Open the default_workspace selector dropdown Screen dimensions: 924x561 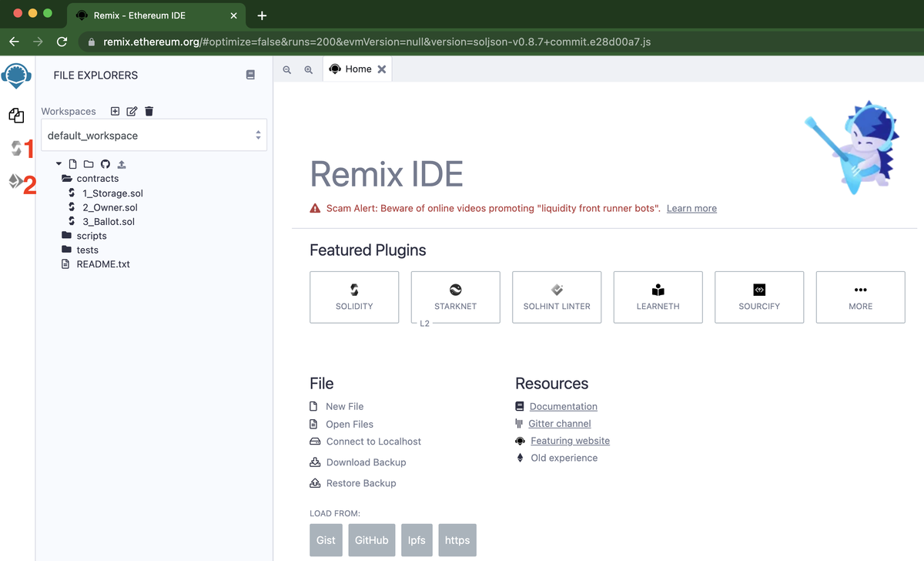click(153, 135)
